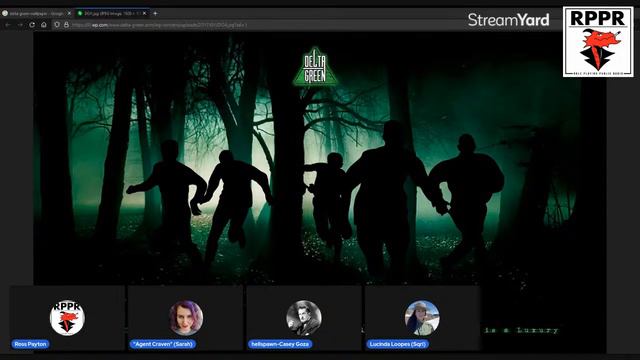
Task: Click the shield tracking protection icon
Action: pos(57,25)
